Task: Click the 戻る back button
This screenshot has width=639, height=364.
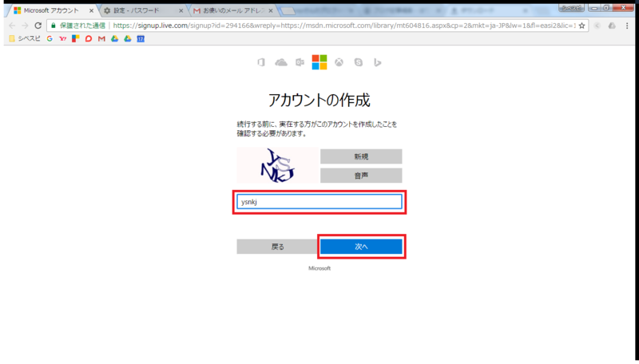Action: click(277, 247)
